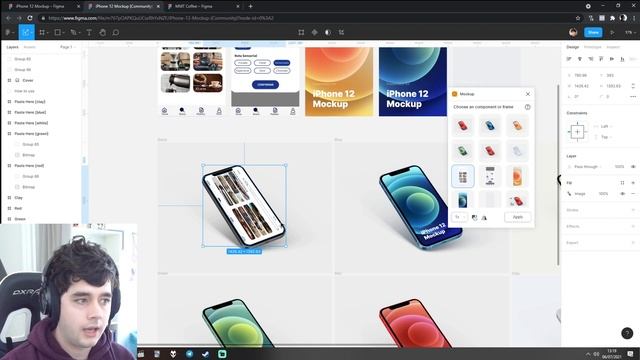The image size is (640, 360).
Task: Reload the browser page
Action: tap(30, 18)
